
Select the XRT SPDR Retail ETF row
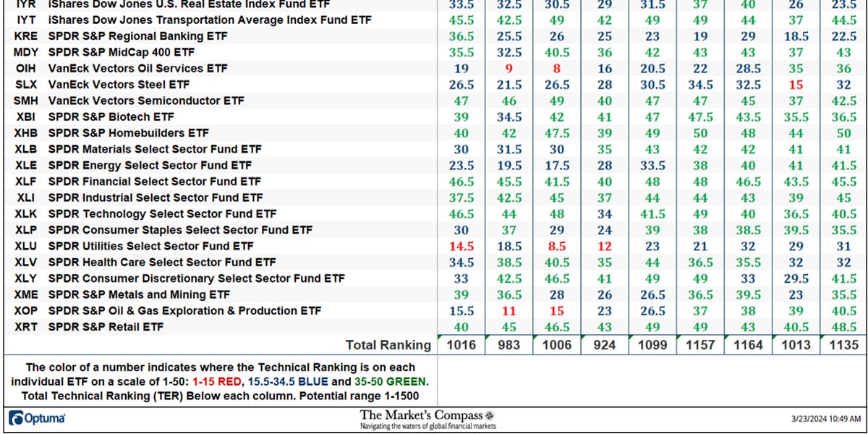pyautogui.click(x=145, y=326)
